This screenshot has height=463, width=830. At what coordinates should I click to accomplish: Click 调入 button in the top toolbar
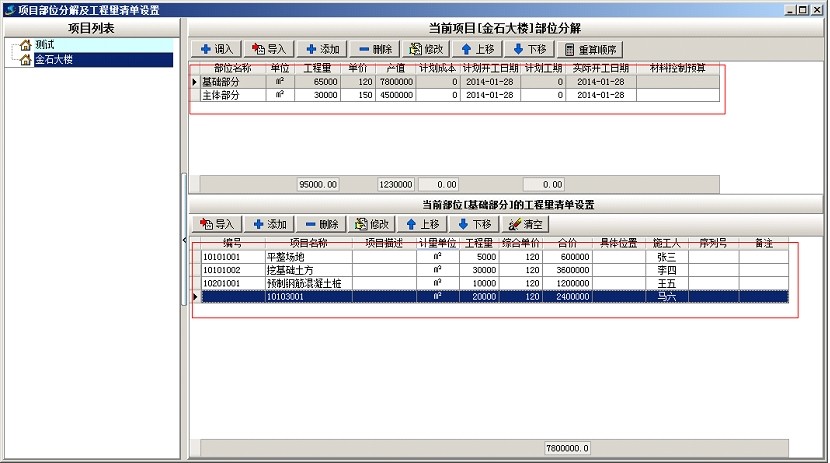click(x=217, y=49)
